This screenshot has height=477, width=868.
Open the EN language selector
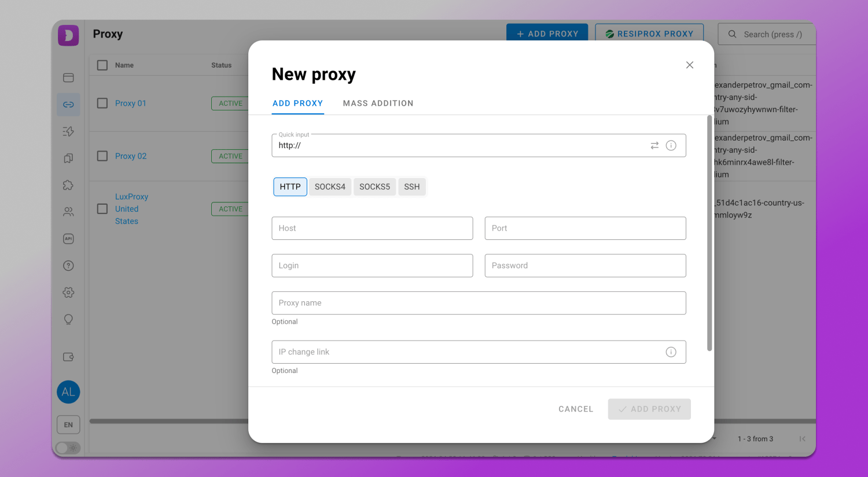point(68,425)
